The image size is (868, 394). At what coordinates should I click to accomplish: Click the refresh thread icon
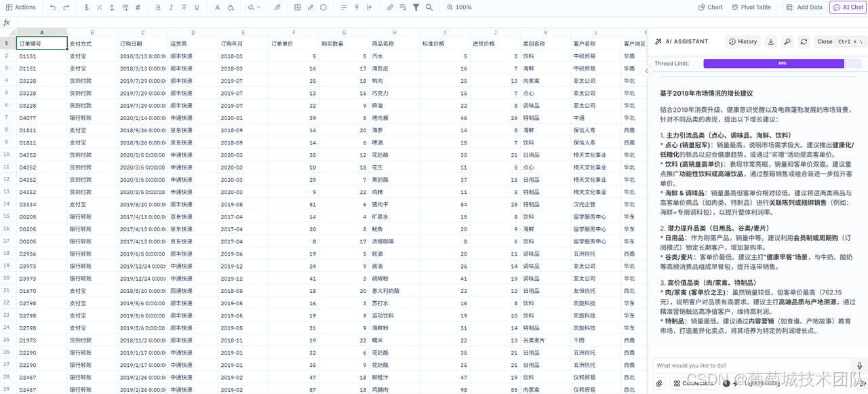(804, 41)
